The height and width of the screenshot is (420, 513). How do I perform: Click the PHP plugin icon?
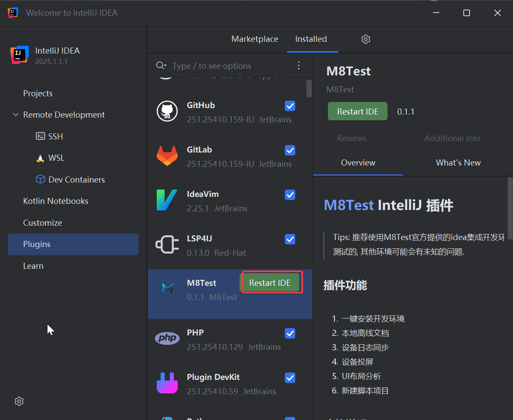tap(167, 339)
